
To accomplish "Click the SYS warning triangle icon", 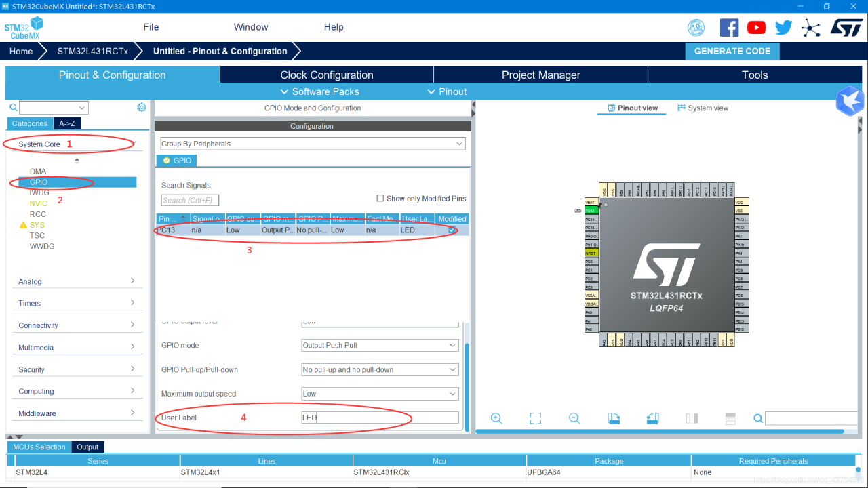I will point(23,225).
